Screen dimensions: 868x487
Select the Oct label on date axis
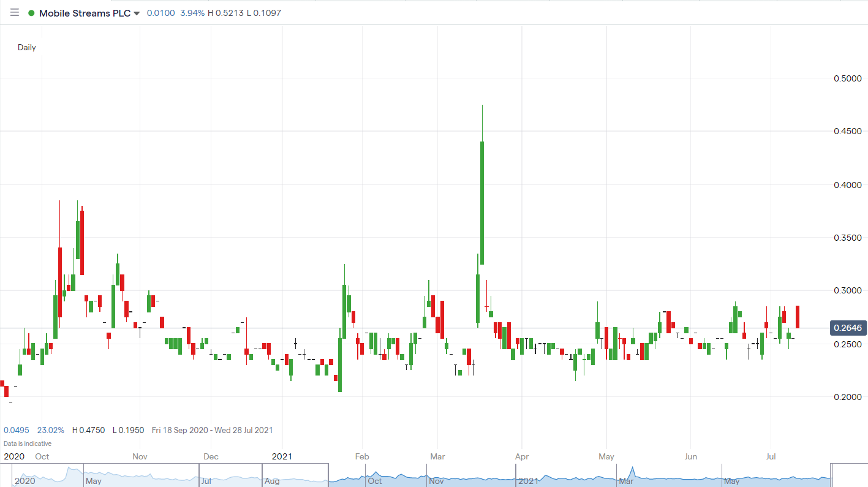42,456
